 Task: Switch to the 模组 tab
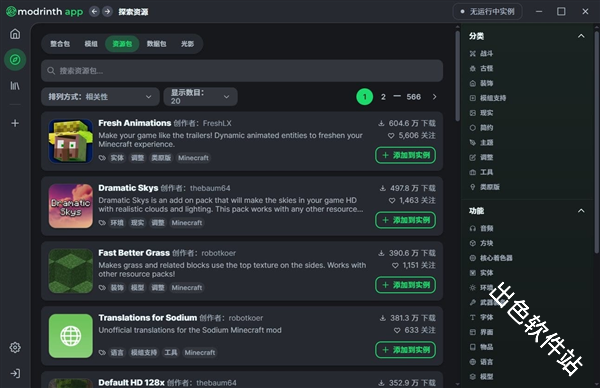coord(91,44)
